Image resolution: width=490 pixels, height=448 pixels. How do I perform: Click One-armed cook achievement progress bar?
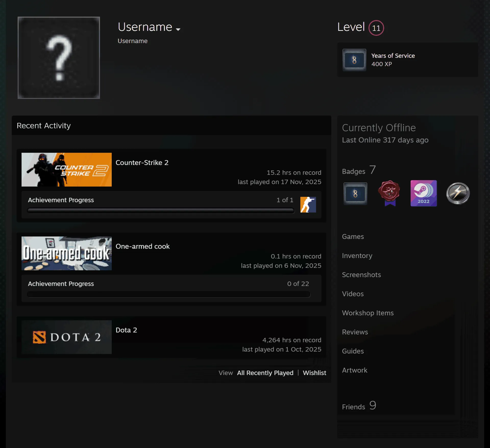pyautogui.click(x=169, y=294)
